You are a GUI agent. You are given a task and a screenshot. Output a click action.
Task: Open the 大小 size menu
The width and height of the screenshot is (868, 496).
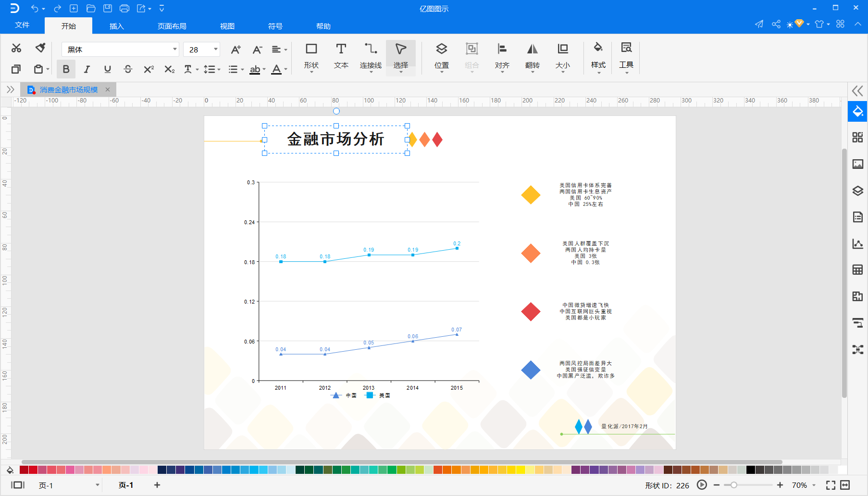pyautogui.click(x=563, y=57)
